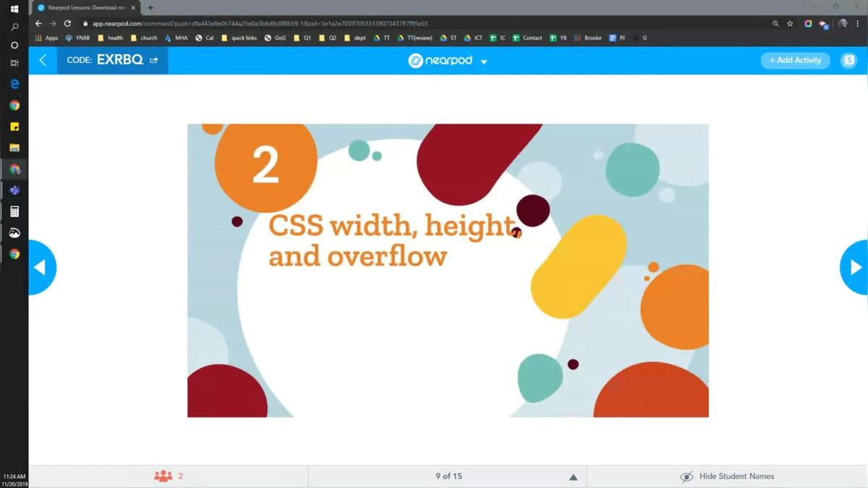Launch Microsoft Edge from taskbar
The width and height of the screenshot is (868, 488).
[14, 84]
